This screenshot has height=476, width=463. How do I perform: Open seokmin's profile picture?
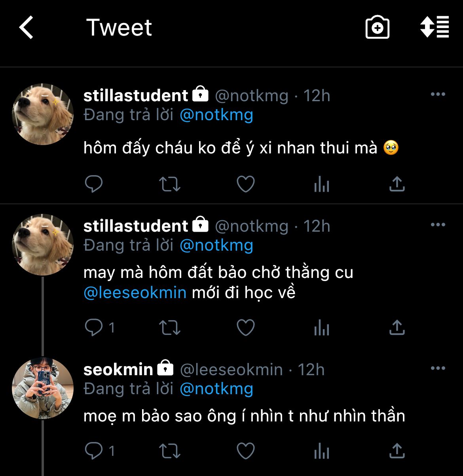tap(43, 388)
